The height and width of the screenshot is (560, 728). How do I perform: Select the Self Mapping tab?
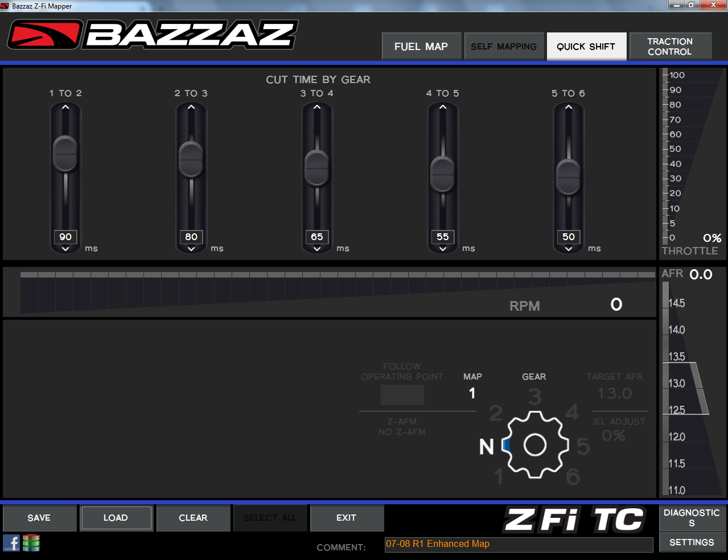504,47
